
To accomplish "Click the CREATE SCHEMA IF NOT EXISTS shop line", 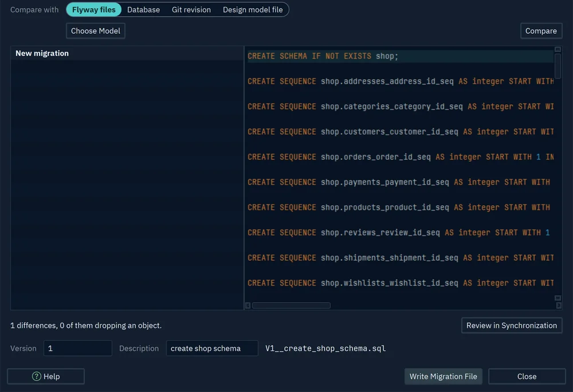I will (x=401, y=56).
